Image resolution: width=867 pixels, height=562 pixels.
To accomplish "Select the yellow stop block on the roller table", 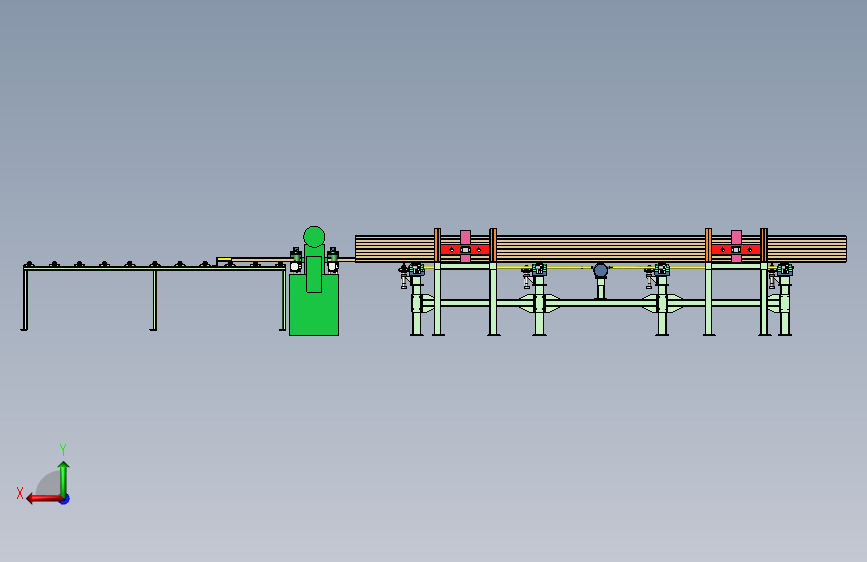I will pyautogui.click(x=224, y=259).
